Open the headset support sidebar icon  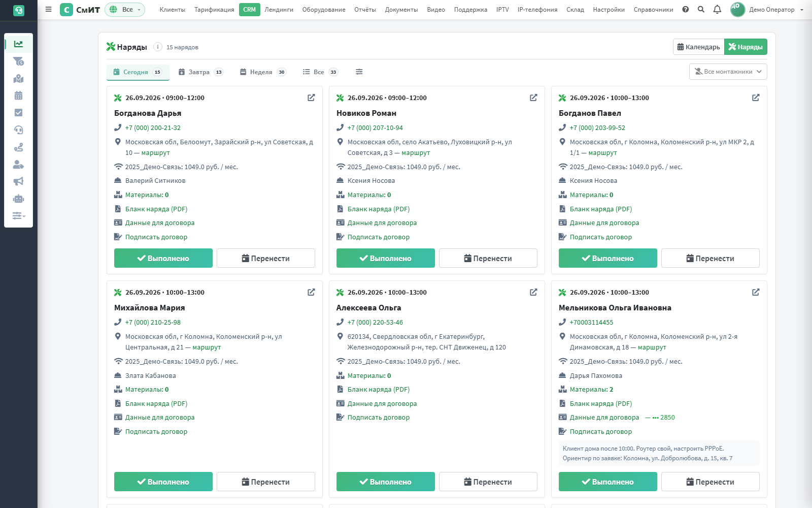coord(18,130)
